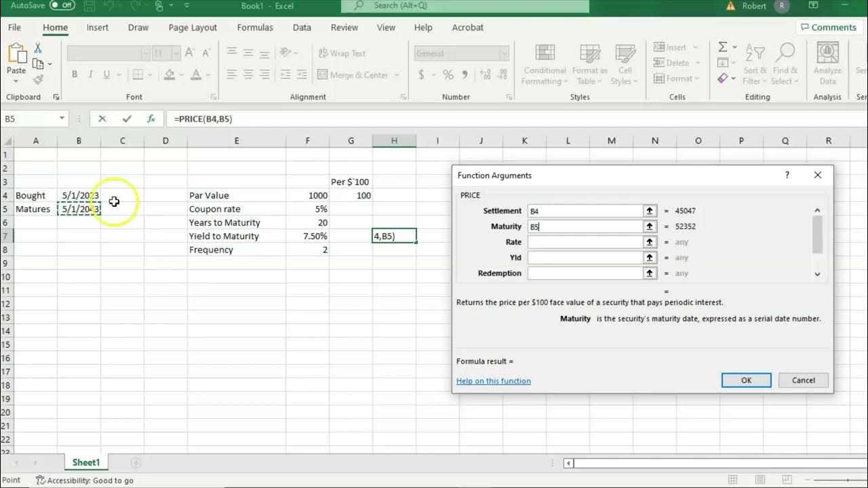Toggle Bold formatting
The width and height of the screenshot is (868, 488).
point(75,75)
